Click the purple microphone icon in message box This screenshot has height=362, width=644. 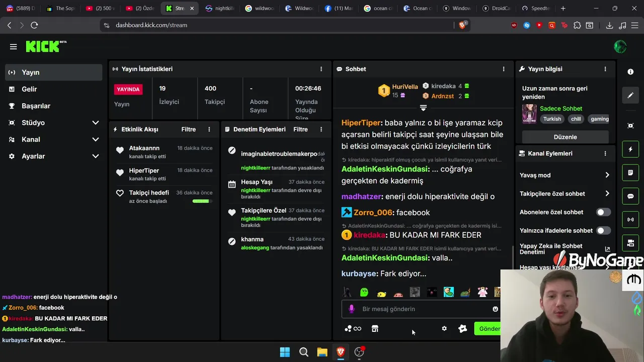tap(352, 309)
